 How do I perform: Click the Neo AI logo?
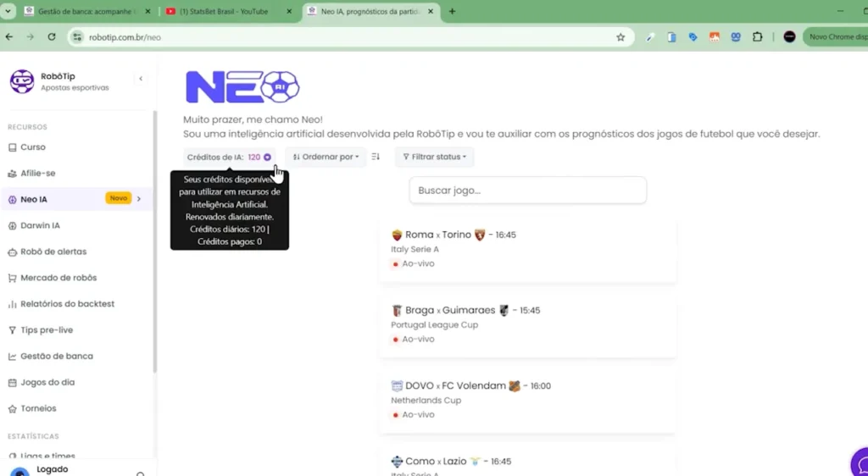[x=242, y=86]
